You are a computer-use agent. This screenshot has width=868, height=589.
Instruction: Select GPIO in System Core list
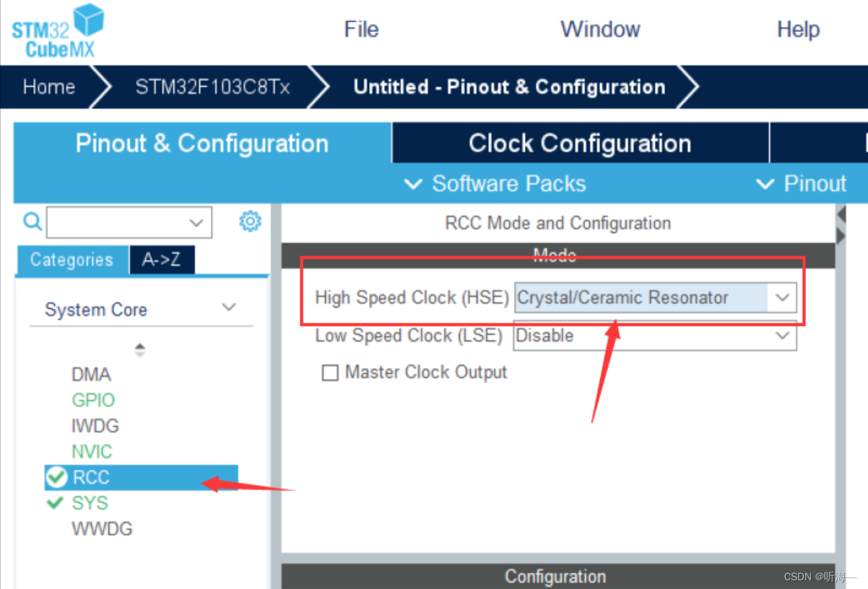tap(93, 400)
